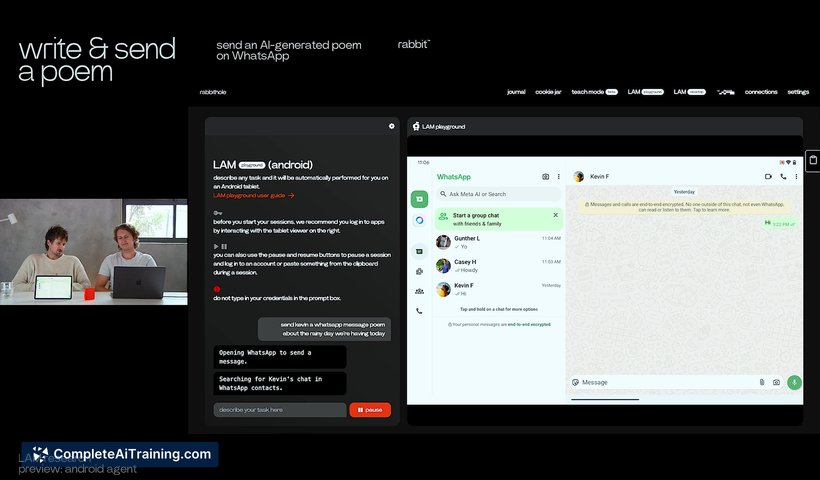
Task: Start a voice call with Kevin F
Action: pyautogui.click(x=783, y=177)
